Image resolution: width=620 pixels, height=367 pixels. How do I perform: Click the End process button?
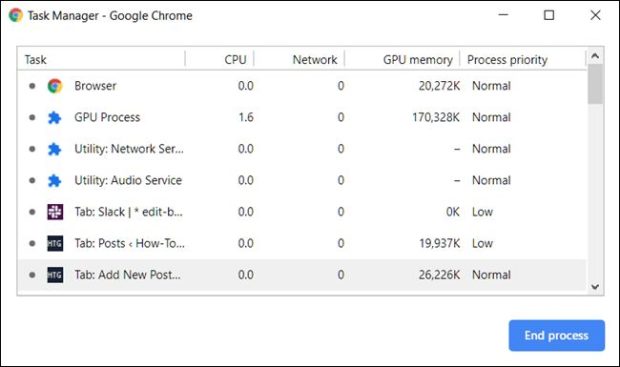[557, 335]
